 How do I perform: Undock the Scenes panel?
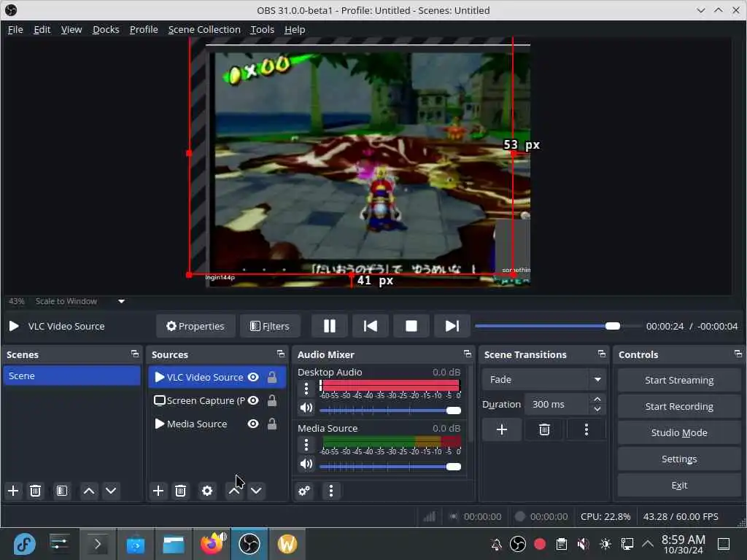pos(135,354)
